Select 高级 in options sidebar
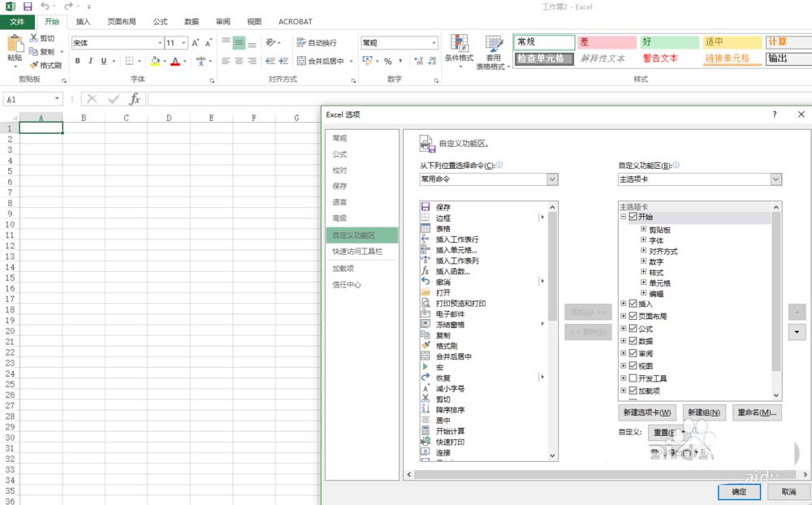Image resolution: width=812 pixels, height=505 pixels. [x=339, y=218]
